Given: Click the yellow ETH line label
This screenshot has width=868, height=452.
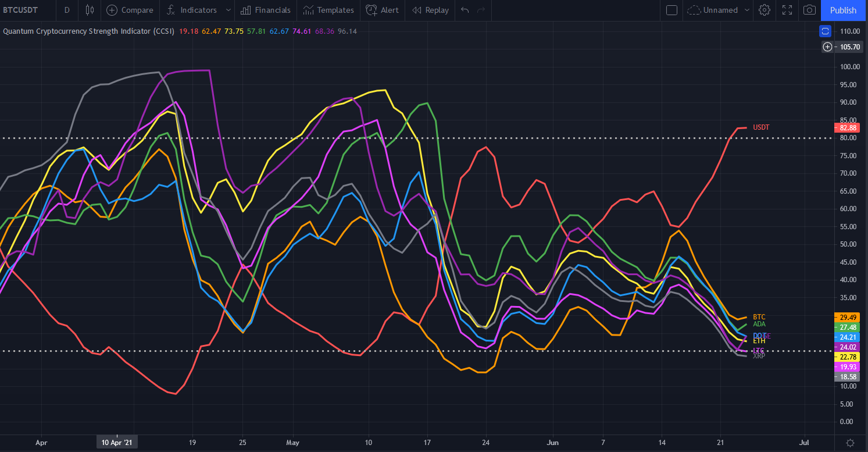Looking at the screenshot, I should (x=759, y=341).
